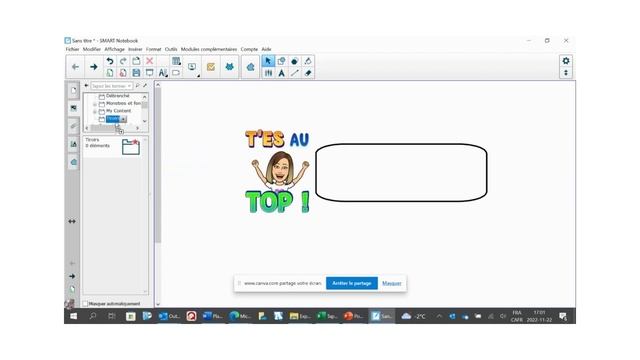Select the Tiroirs folder thumbnail
640x360 pixels.
131,147
